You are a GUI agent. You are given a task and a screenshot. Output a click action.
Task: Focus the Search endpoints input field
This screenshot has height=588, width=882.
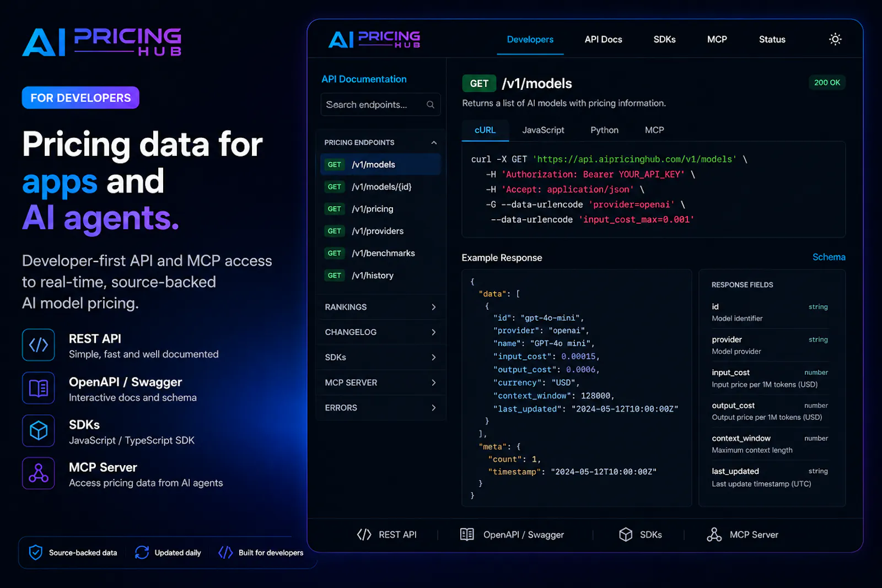click(x=380, y=105)
